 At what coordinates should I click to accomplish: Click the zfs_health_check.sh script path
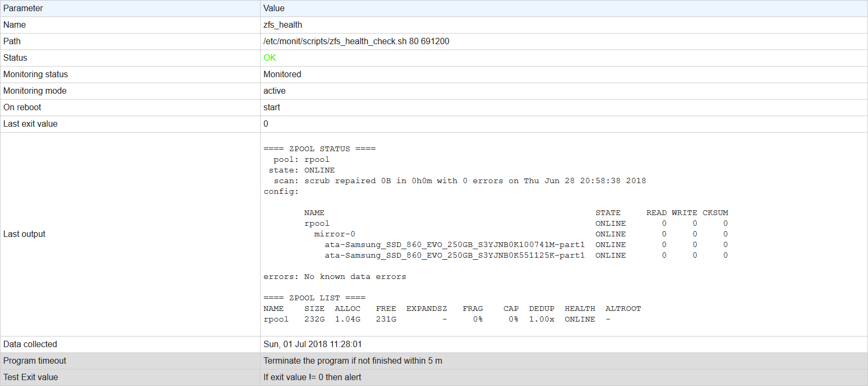pyautogui.click(x=356, y=41)
